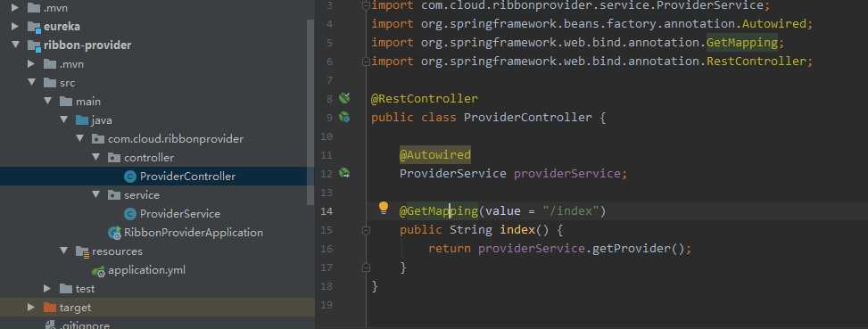Click the src folder icon
Image resolution: width=868 pixels, height=329 pixels.
pyautogui.click(x=50, y=83)
